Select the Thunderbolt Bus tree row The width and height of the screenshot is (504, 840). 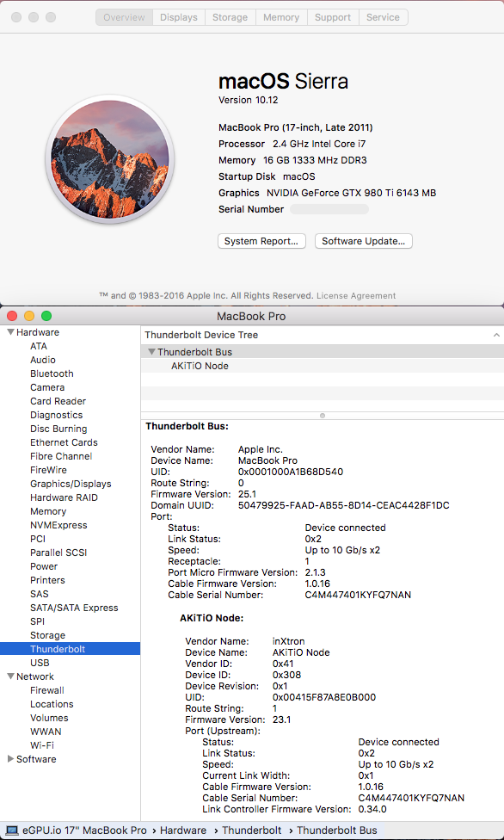click(x=323, y=352)
